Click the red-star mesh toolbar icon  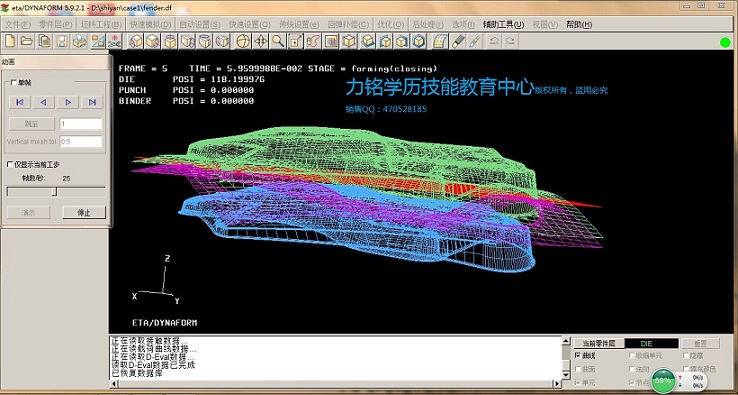pos(114,41)
